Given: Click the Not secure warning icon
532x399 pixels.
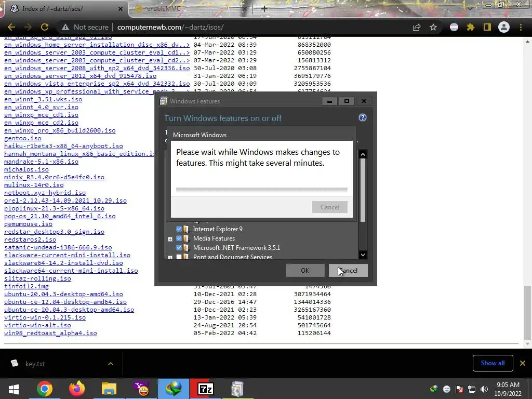Looking at the screenshot, I should [65, 27].
